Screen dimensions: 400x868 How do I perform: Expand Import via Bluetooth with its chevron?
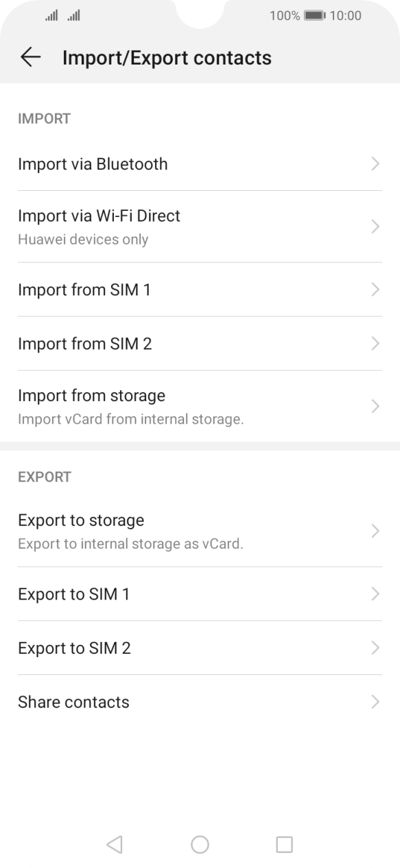click(x=375, y=164)
